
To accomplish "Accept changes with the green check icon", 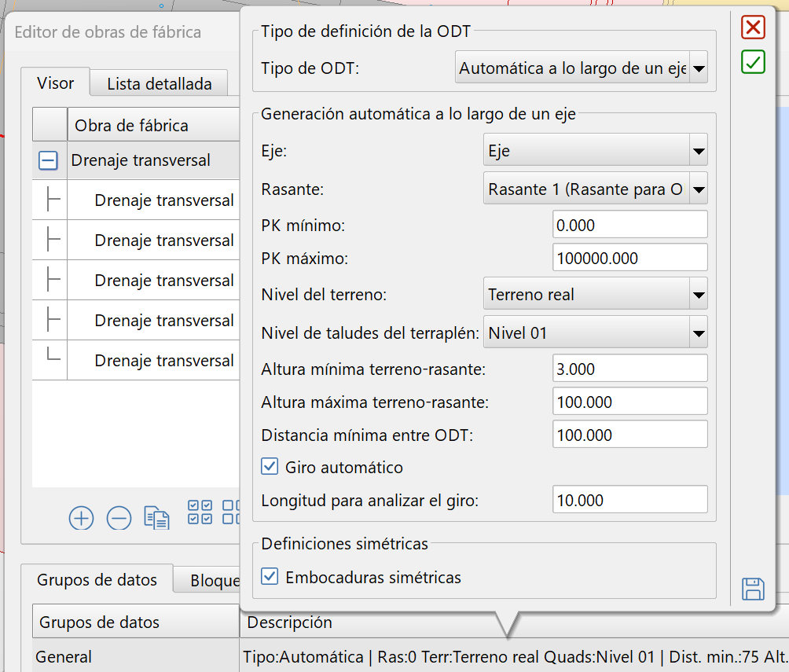I will [x=752, y=62].
